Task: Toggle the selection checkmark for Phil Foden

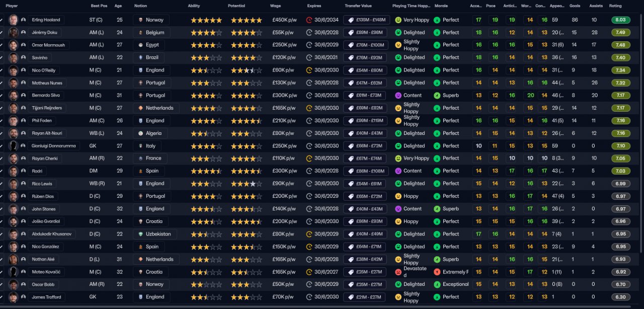Action: point(2,121)
